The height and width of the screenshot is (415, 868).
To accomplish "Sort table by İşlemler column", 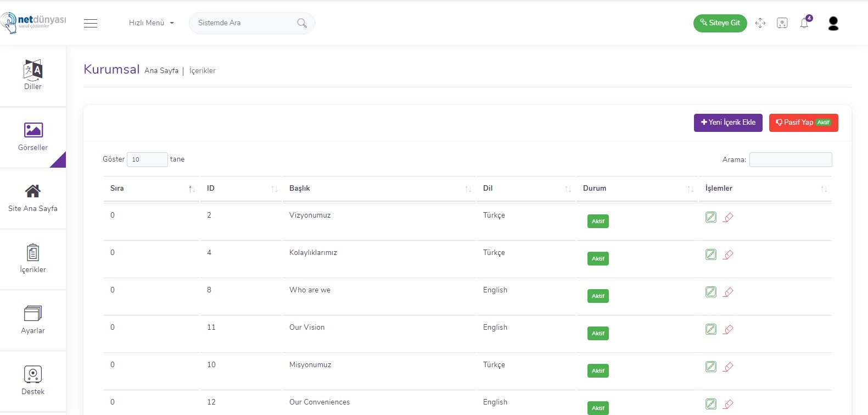I will tap(765, 188).
